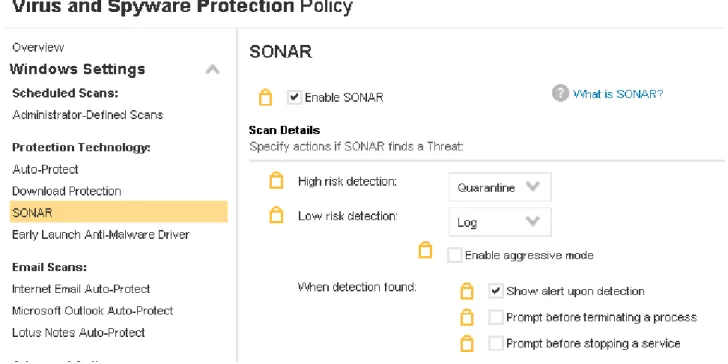Open the What is SONAR? link
Viewport: 728px width, 364px height.
618,94
